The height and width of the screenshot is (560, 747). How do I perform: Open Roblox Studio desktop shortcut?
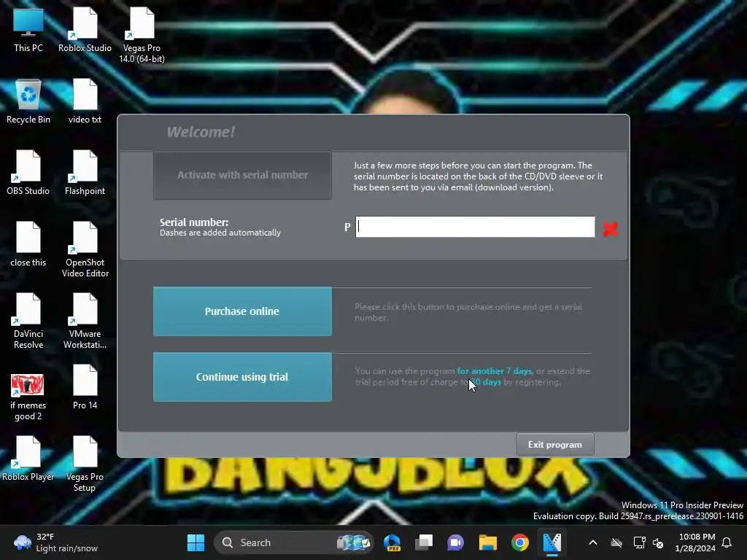coord(85,30)
